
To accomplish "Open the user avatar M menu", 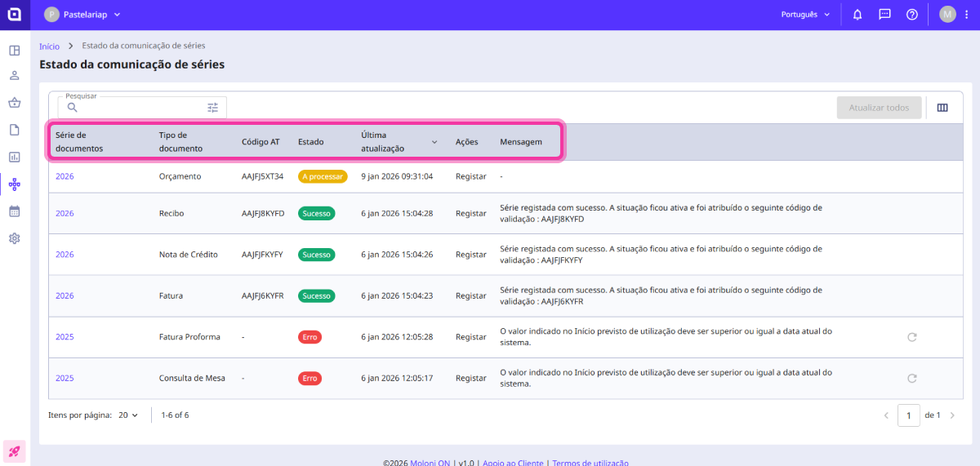I will click(947, 15).
